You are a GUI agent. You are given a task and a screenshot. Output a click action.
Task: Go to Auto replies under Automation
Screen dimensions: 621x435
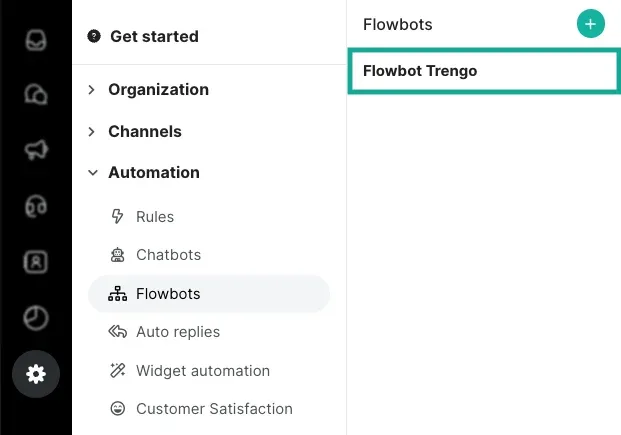point(178,332)
